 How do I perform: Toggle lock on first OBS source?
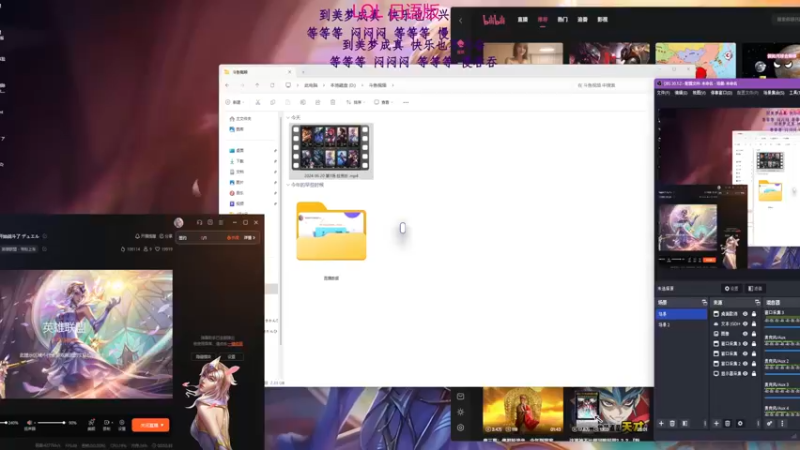[754, 314]
